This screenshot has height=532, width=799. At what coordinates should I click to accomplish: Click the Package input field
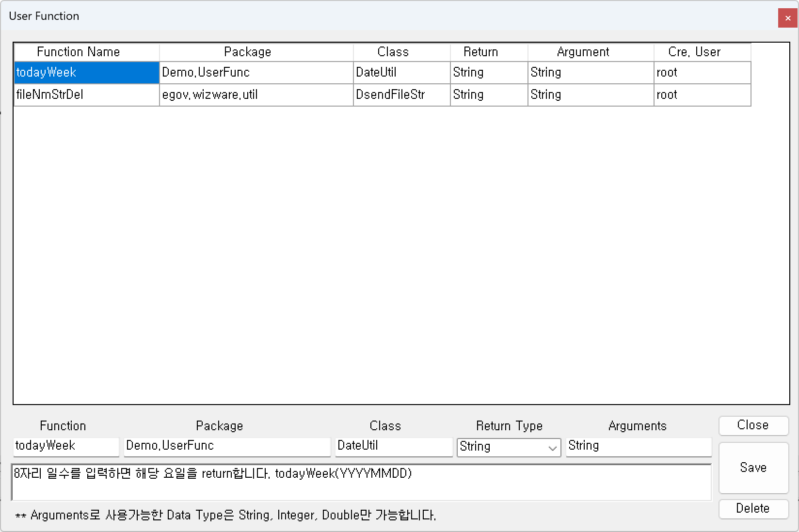point(226,446)
